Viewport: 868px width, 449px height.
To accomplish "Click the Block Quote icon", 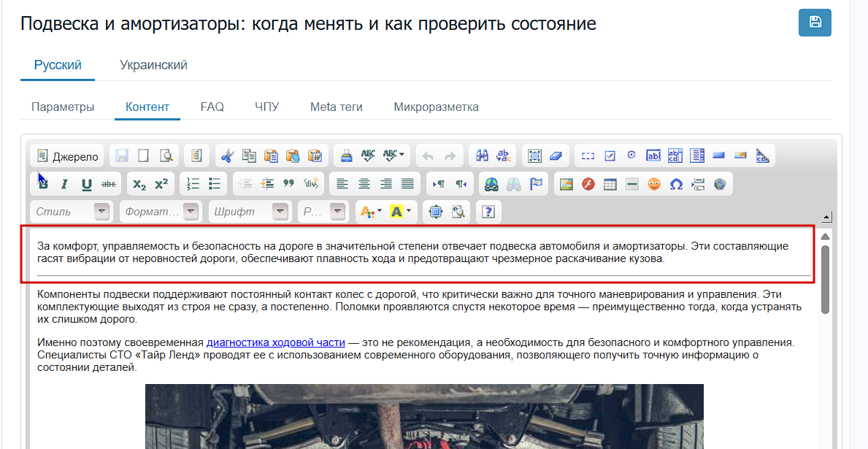I will pos(288,184).
